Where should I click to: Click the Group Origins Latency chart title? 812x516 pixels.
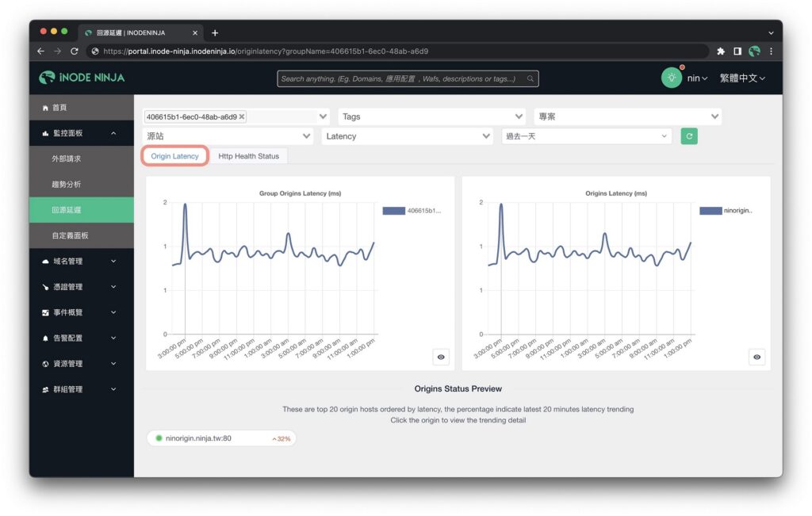click(300, 193)
